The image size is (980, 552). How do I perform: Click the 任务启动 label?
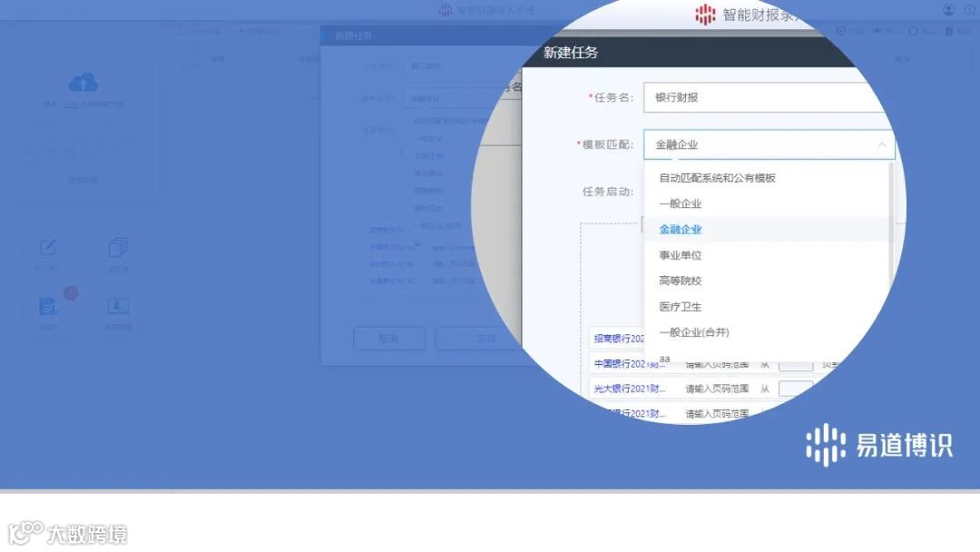click(607, 192)
